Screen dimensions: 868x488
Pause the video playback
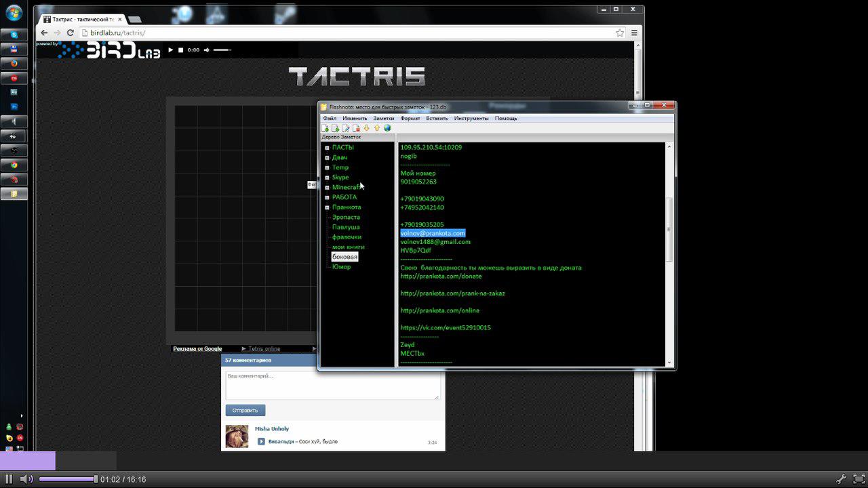pyautogui.click(x=9, y=479)
